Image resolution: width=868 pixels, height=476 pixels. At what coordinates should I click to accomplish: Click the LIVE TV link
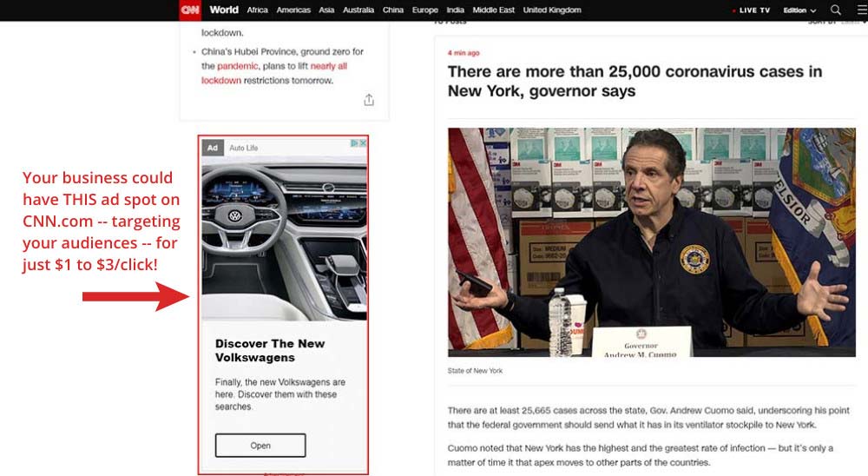751,10
